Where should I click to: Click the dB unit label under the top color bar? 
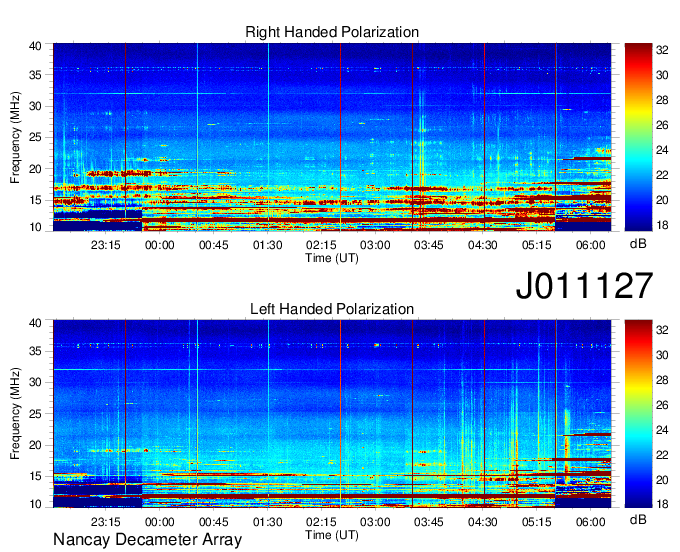pyautogui.click(x=638, y=244)
